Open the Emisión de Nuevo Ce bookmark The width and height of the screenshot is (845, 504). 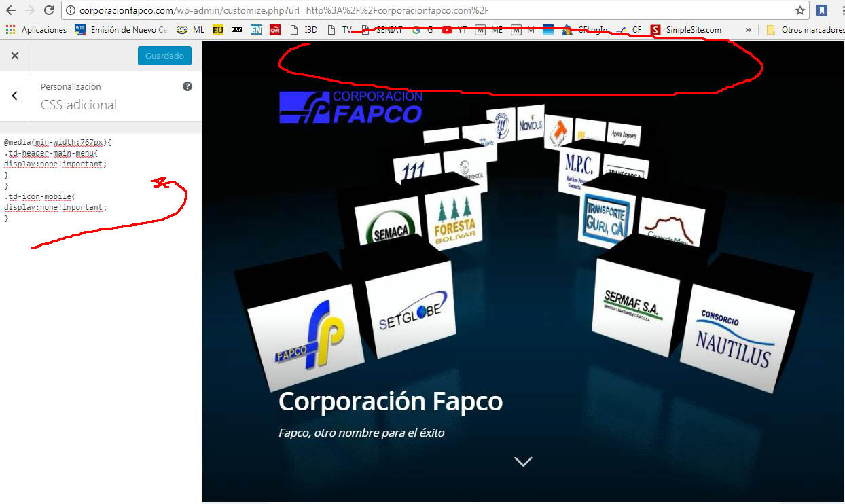121,30
